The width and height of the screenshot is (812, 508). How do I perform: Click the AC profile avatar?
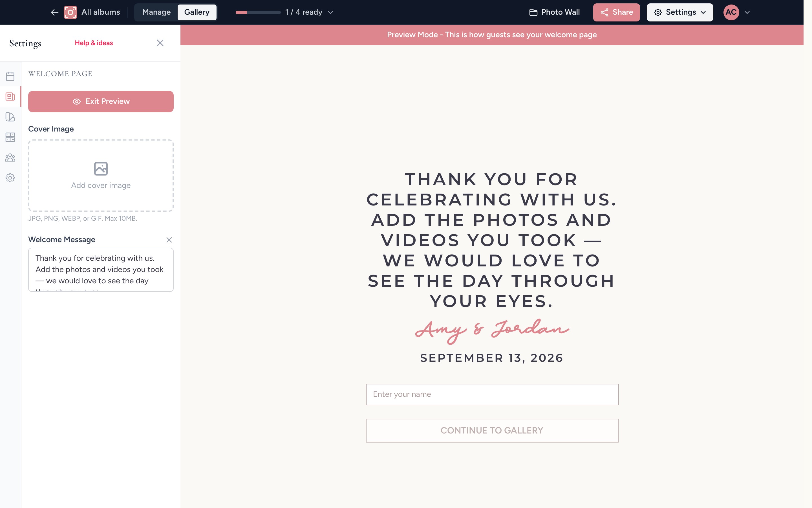[x=731, y=12]
